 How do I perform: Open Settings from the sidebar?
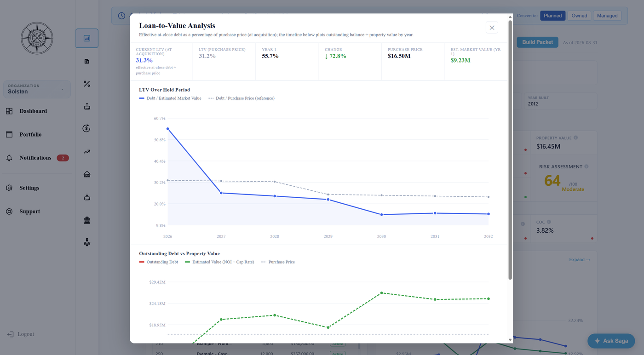coord(29,188)
